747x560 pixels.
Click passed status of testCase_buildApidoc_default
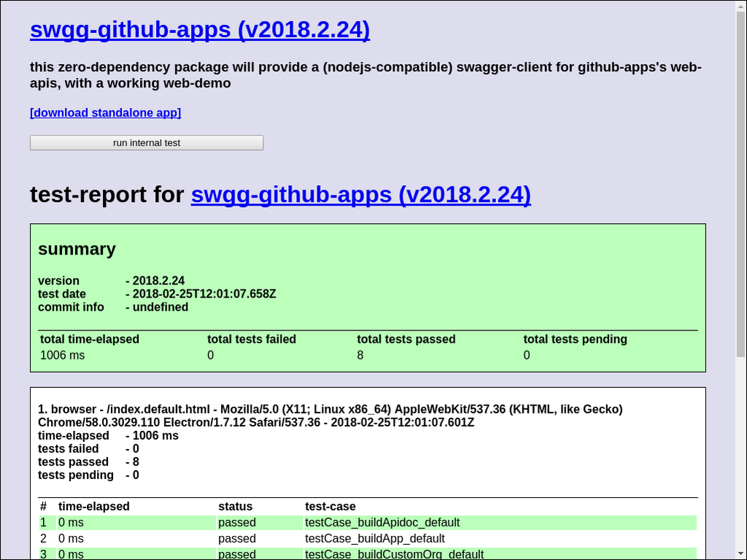(237, 522)
